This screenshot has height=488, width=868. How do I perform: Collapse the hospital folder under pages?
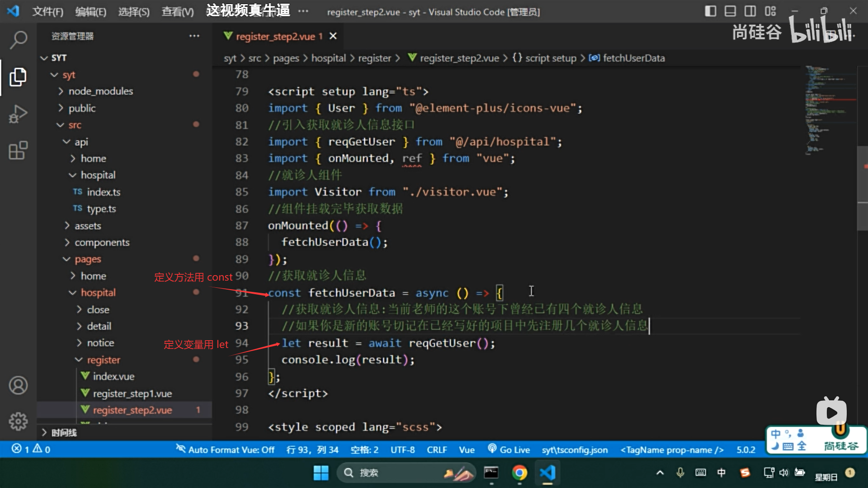coord(98,293)
